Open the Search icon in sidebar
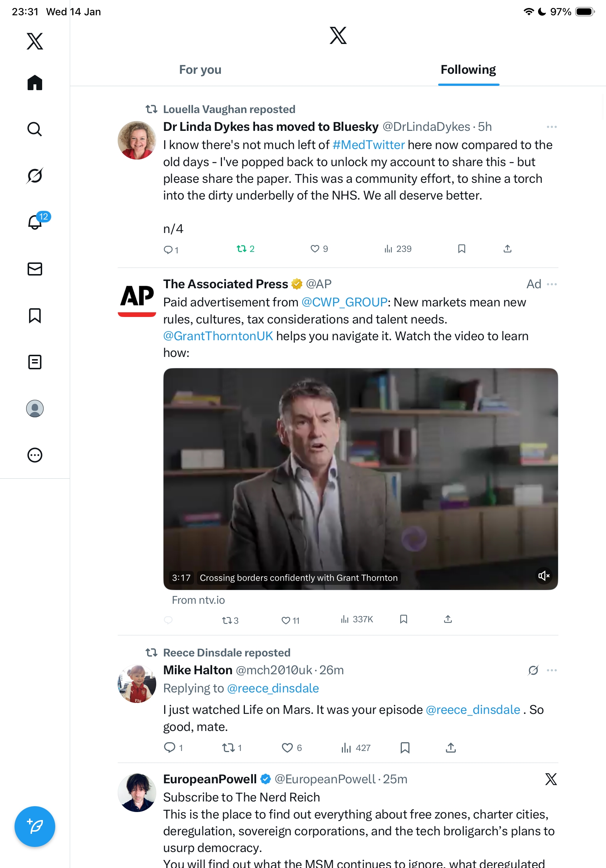This screenshot has width=606, height=868. (x=35, y=129)
